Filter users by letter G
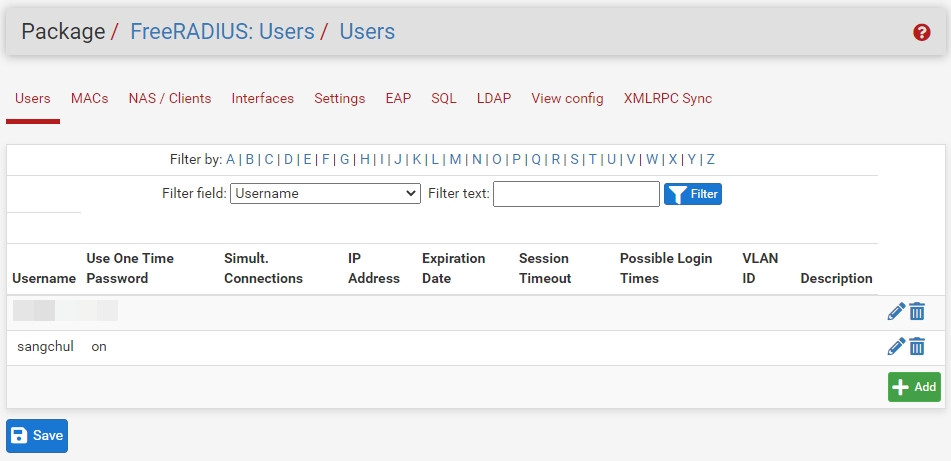951x461 pixels. coord(344,160)
